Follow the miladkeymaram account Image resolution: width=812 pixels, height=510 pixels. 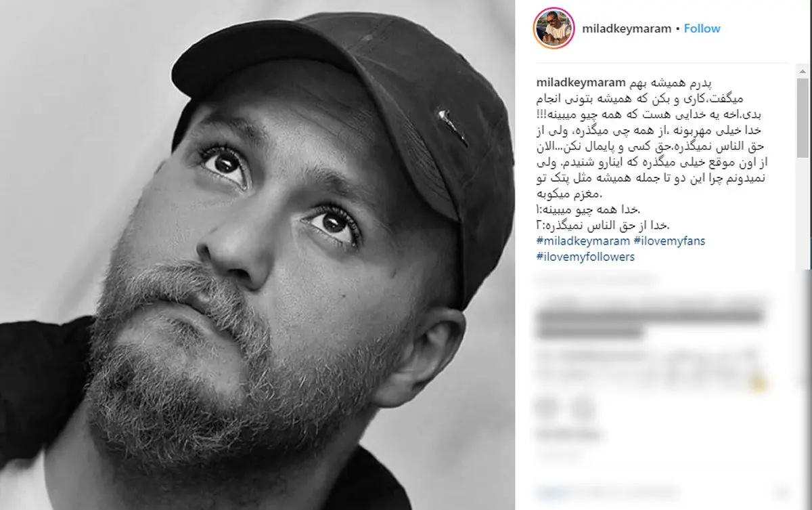[702, 28]
